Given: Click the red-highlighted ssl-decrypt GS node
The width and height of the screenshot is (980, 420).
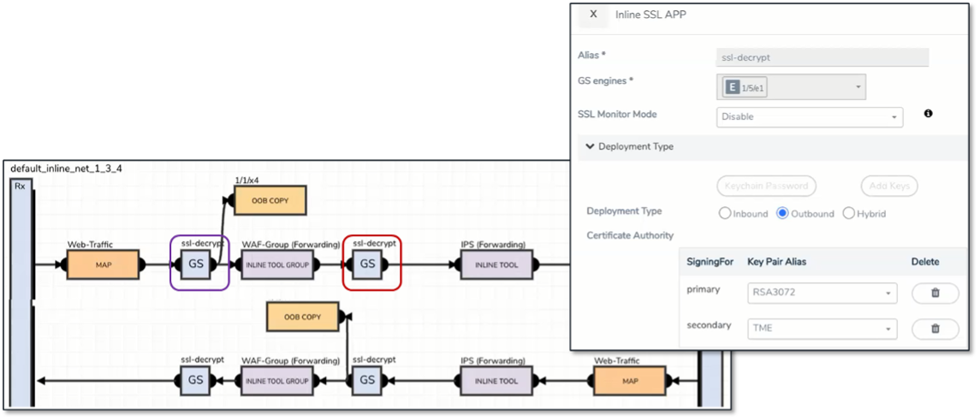Looking at the screenshot, I should [x=368, y=264].
